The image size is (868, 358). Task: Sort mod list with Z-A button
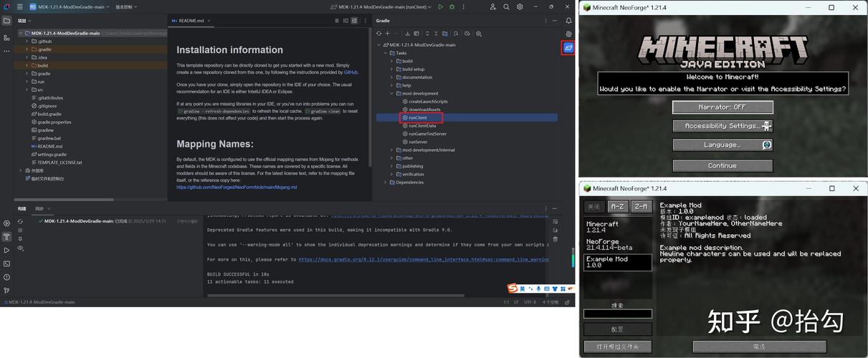(x=641, y=206)
